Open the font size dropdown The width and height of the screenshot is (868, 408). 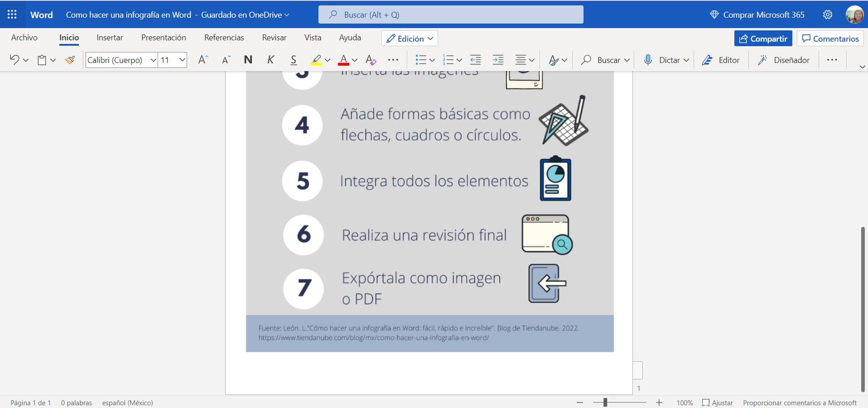point(182,60)
